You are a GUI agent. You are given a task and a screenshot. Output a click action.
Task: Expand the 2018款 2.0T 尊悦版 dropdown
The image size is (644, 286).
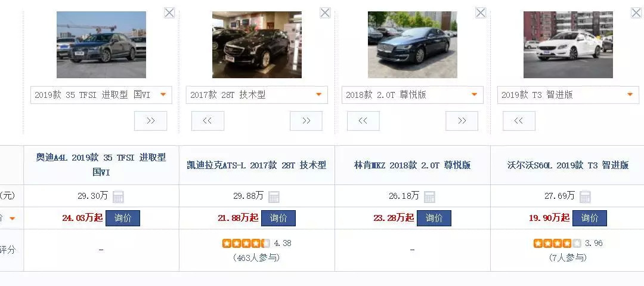point(413,95)
